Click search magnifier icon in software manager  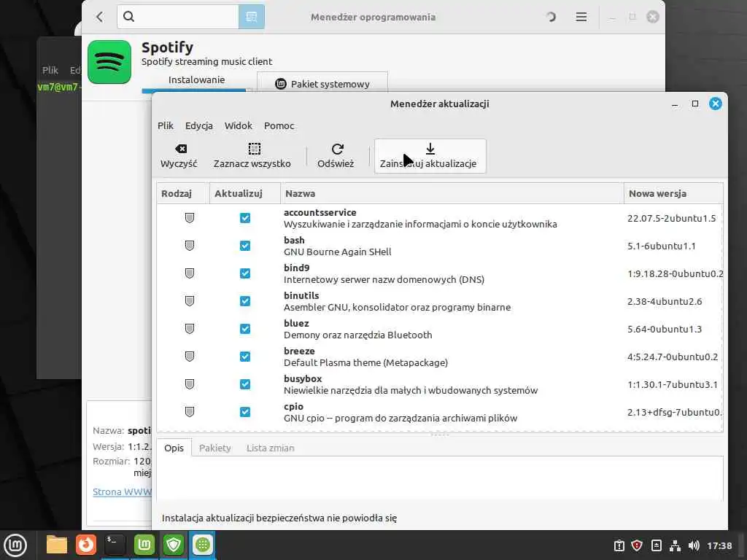pos(128,17)
